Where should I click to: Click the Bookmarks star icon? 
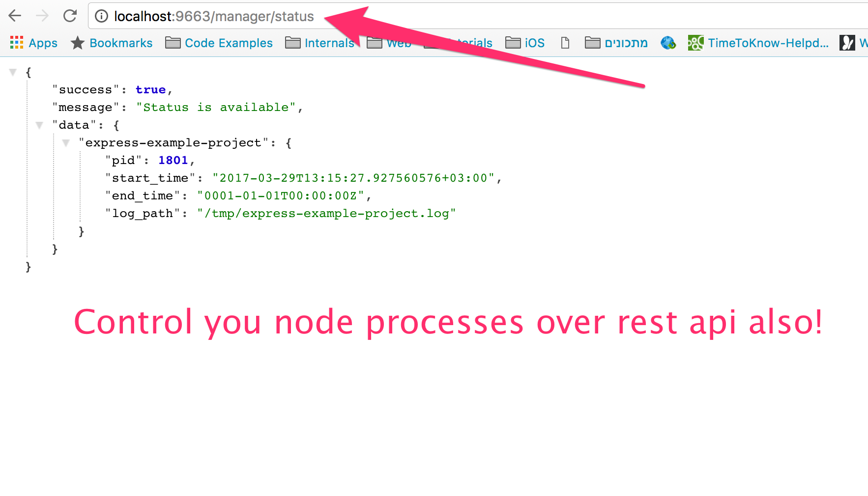coord(78,43)
